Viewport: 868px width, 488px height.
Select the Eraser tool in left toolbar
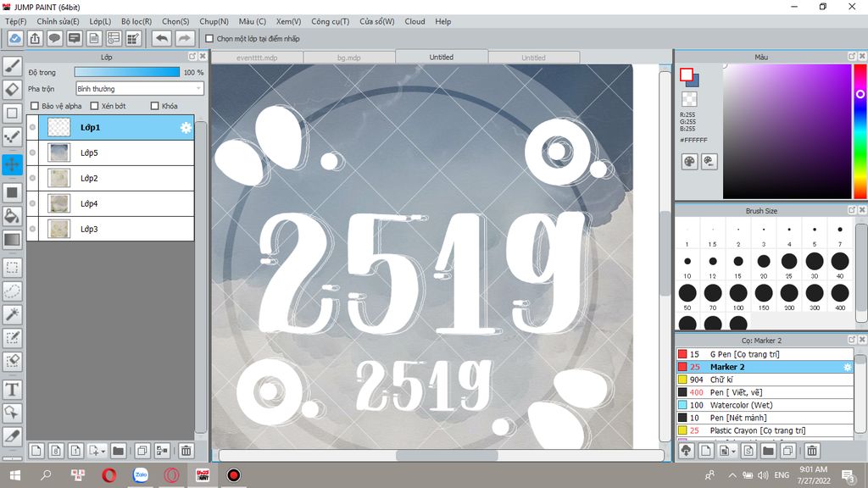[x=12, y=90]
